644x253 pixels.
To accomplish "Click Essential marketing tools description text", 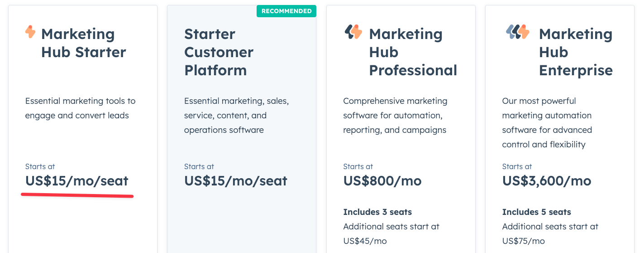I will 81,108.
